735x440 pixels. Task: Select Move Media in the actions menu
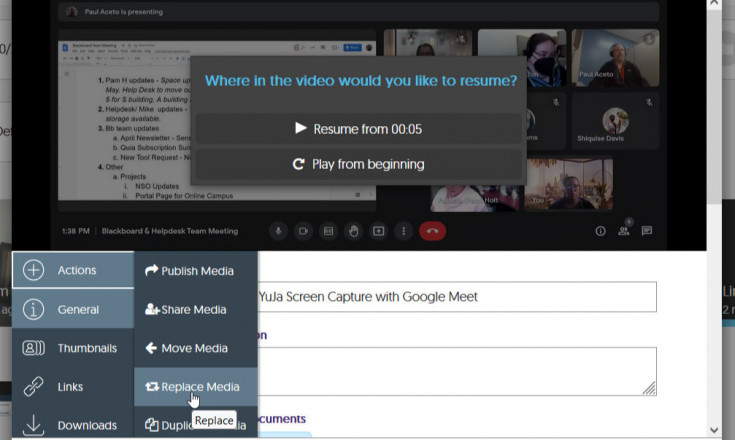tap(196, 348)
